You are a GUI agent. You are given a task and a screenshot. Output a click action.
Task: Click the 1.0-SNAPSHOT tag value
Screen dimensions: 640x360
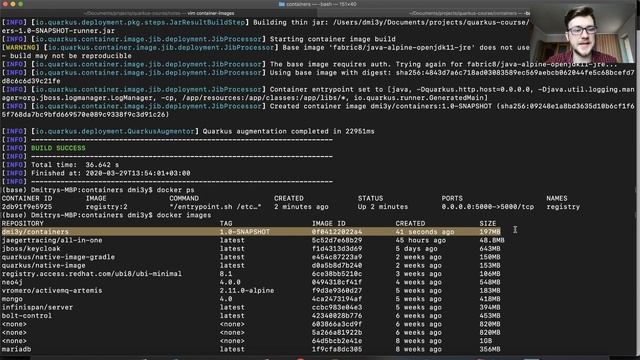244,232
